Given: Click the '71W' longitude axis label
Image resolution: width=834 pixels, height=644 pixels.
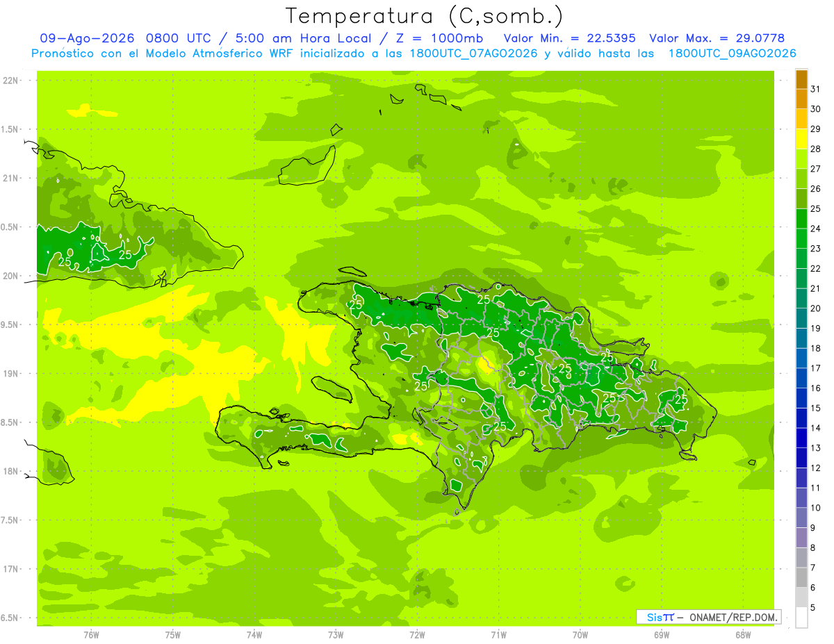Looking at the screenshot, I should point(499,634).
